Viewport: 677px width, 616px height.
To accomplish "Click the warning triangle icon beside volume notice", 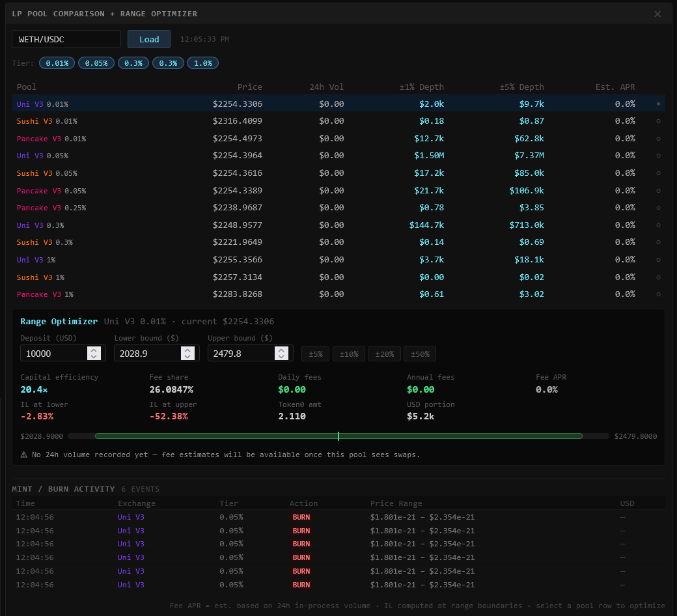I will coord(23,455).
